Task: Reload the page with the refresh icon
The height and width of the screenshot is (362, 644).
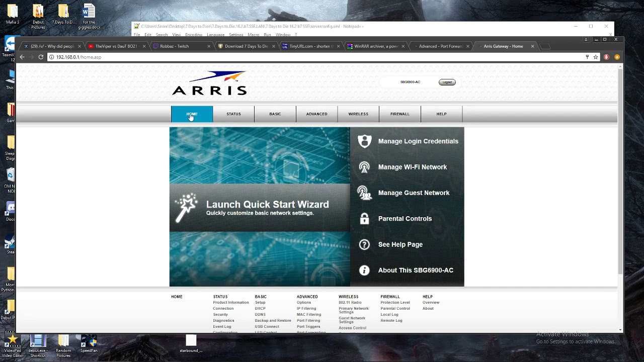Action: 41,57
